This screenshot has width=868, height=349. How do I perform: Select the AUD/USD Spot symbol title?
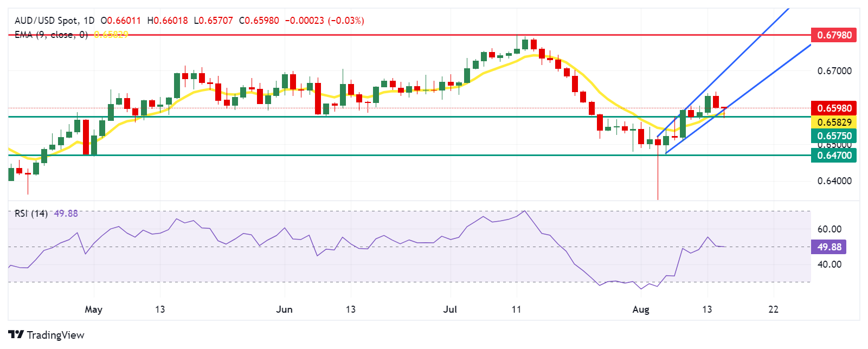click(47, 21)
